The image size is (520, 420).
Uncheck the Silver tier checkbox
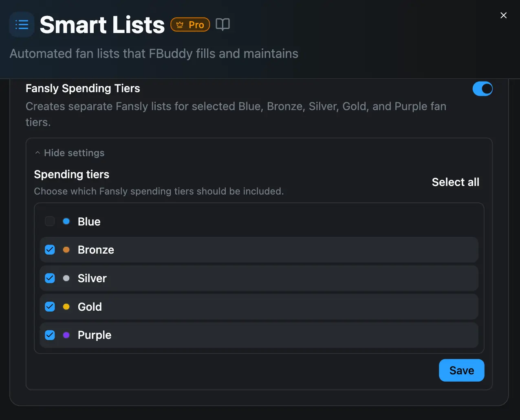click(49, 278)
